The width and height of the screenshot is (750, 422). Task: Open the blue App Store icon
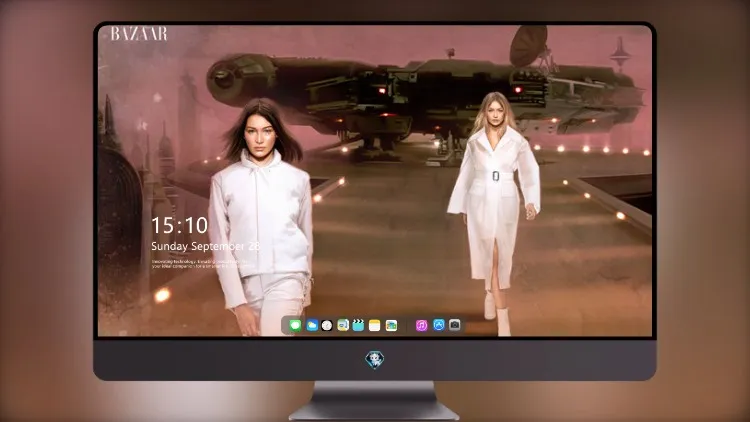point(439,325)
